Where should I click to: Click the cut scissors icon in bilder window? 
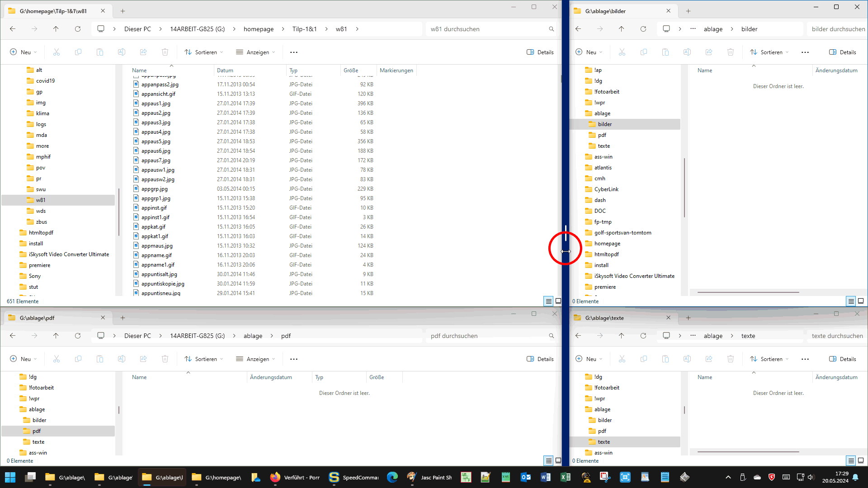622,52
